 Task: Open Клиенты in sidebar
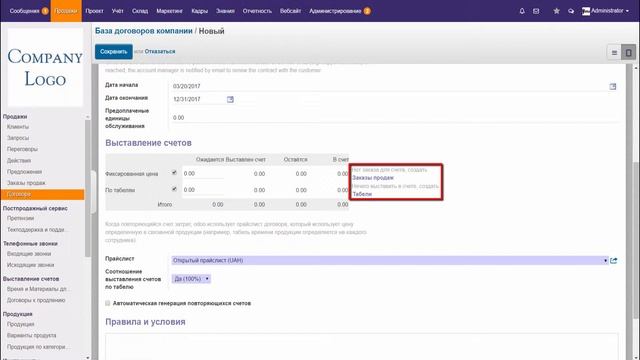pyautogui.click(x=18, y=127)
